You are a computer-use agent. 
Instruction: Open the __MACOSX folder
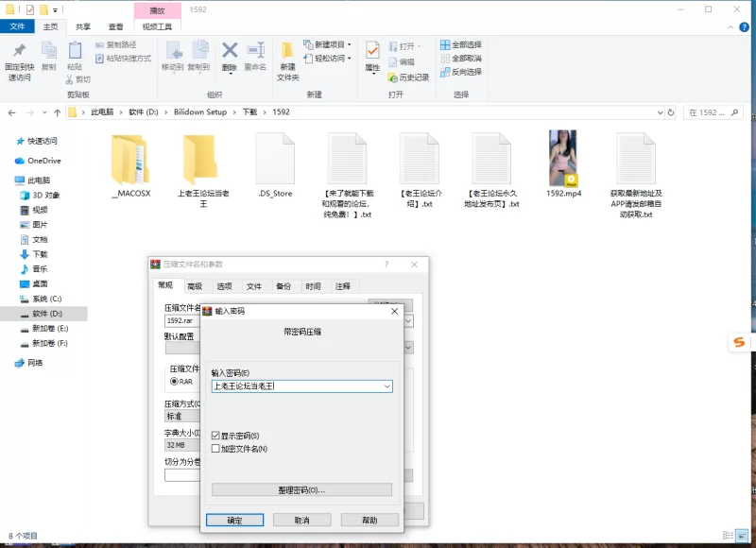click(x=130, y=160)
